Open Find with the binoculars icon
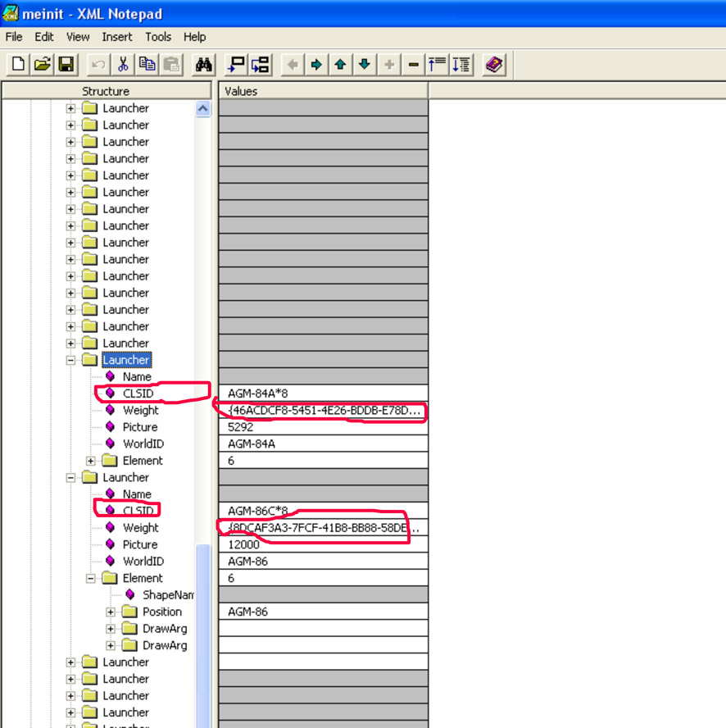The width and height of the screenshot is (726, 728). (204, 65)
